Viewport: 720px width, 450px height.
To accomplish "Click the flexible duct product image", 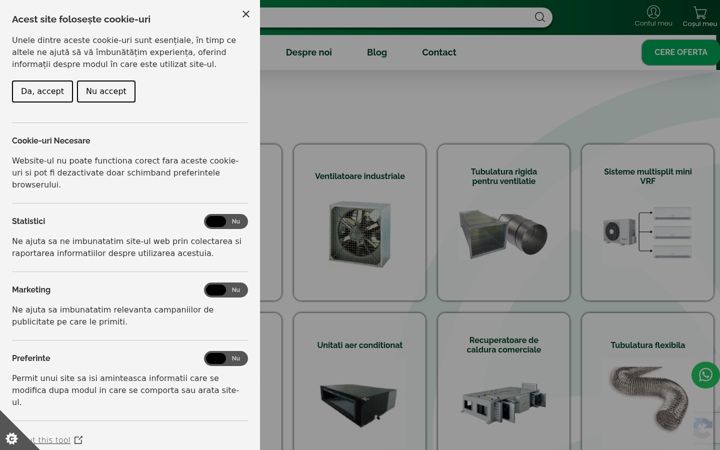I will tap(648, 397).
